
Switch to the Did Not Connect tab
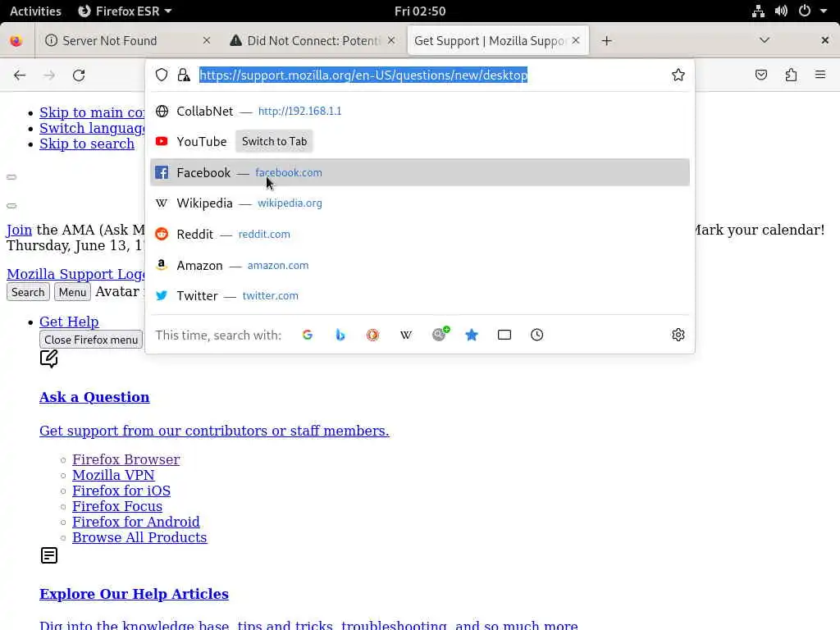pyautogui.click(x=312, y=41)
